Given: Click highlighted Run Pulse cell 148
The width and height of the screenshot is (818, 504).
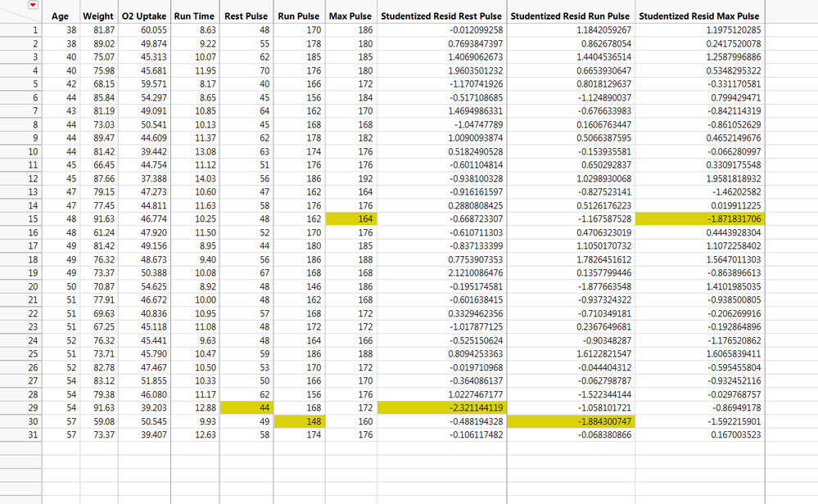Looking at the screenshot, I should pyautogui.click(x=300, y=421).
